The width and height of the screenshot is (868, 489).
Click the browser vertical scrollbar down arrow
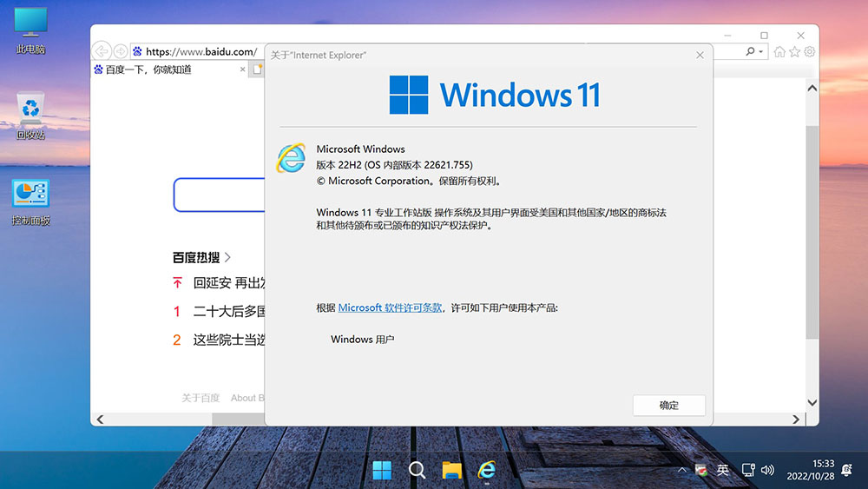click(812, 403)
